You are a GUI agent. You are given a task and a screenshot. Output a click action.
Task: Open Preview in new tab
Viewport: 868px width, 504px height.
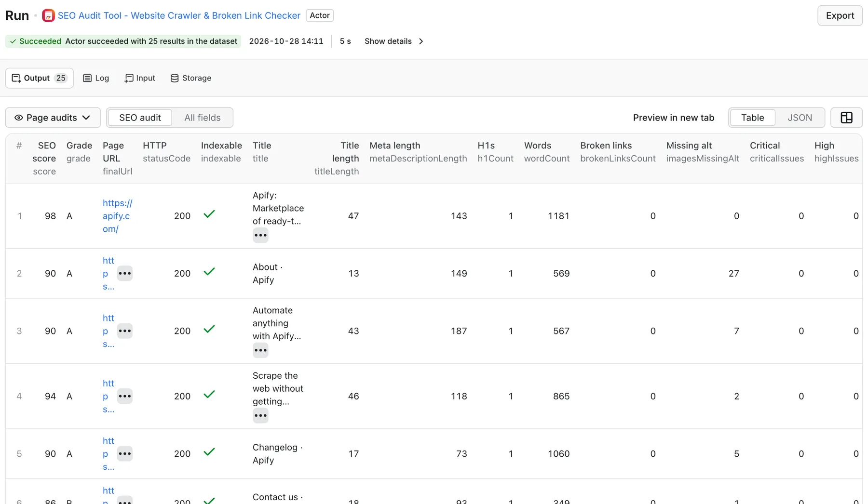tap(673, 118)
